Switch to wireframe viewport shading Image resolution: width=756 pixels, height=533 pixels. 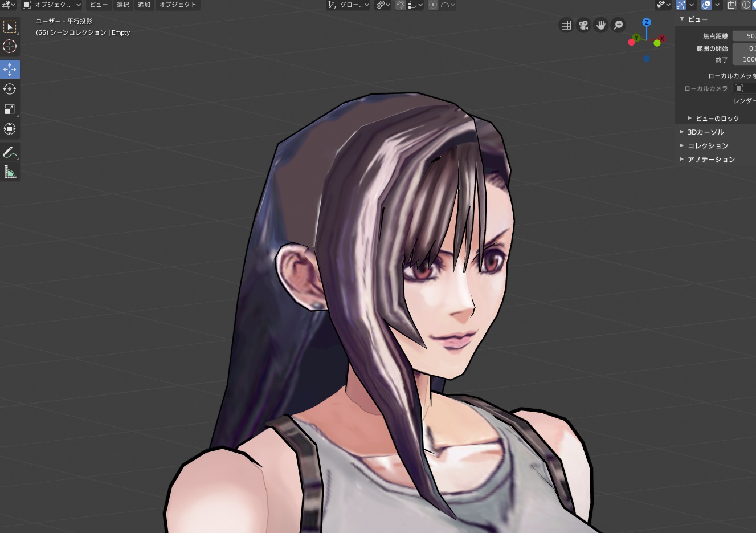pyautogui.click(x=746, y=5)
